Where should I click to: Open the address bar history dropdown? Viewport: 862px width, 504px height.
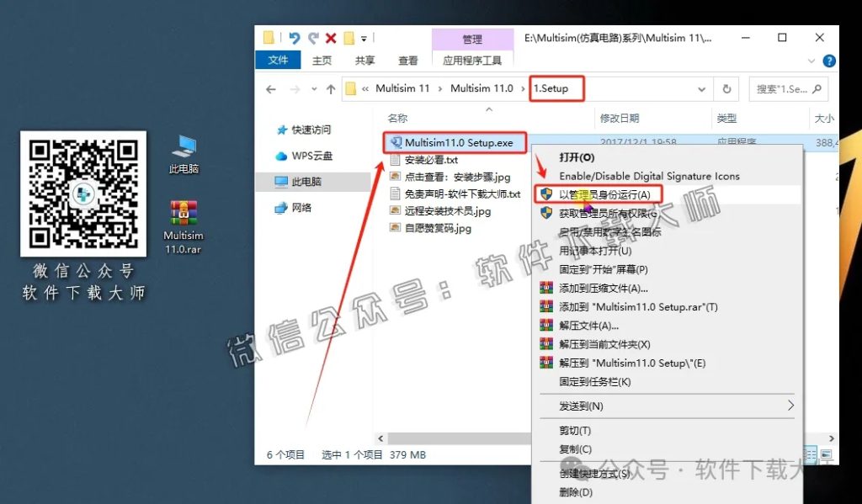701,88
